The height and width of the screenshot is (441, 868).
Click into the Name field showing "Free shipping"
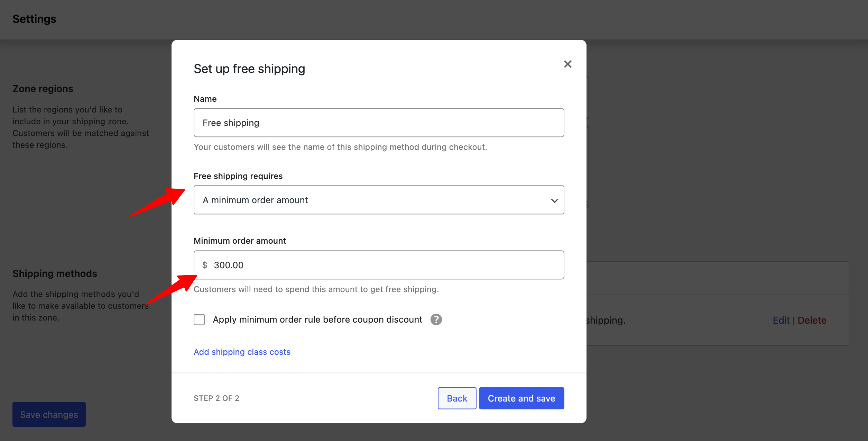point(379,123)
